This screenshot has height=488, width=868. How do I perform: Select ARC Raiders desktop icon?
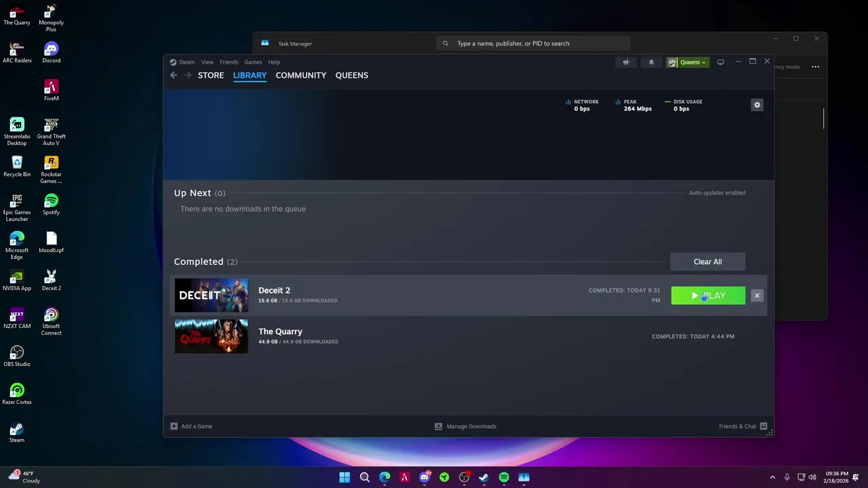click(x=17, y=53)
